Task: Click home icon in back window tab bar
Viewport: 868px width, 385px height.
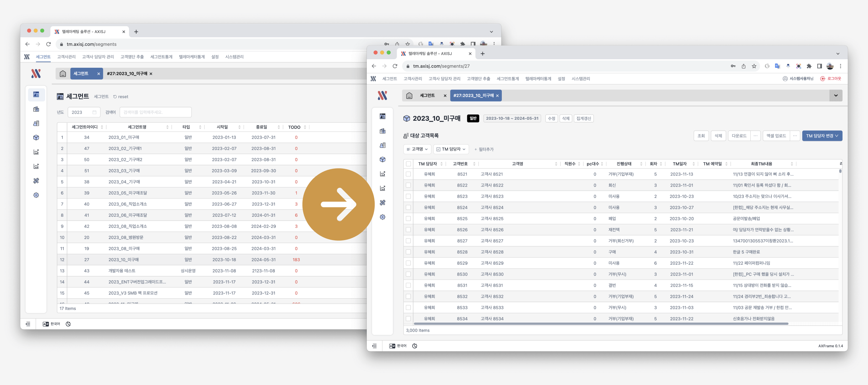Action: click(x=63, y=74)
